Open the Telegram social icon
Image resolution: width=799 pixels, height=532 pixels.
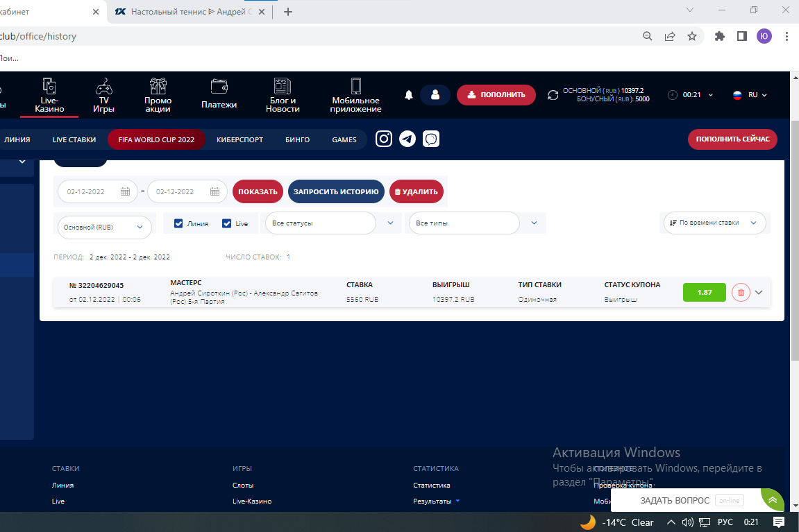click(x=407, y=139)
